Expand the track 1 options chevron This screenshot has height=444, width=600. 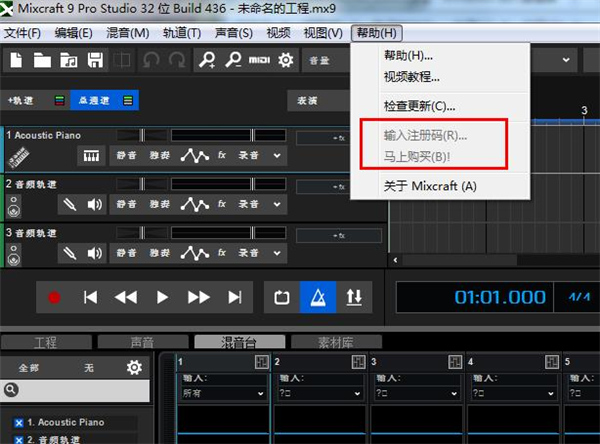277,156
